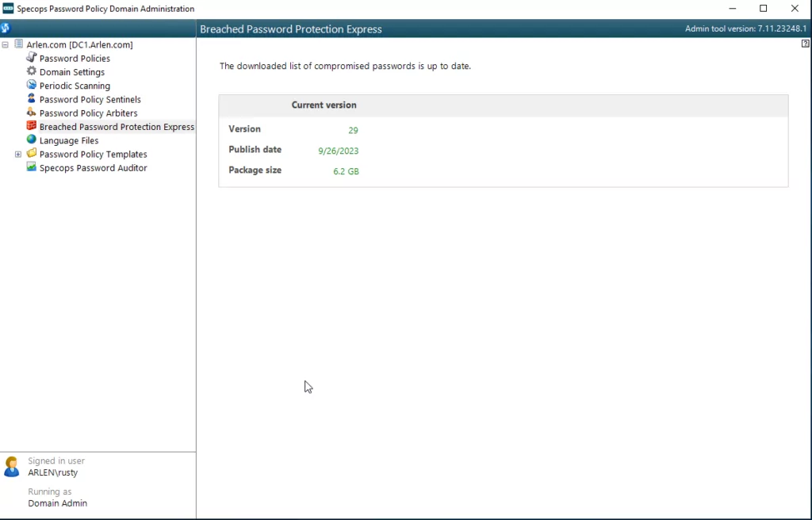This screenshot has width=812, height=520.
Task: Click the Arlen.com domain server icon
Action: [x=19, y=44]
